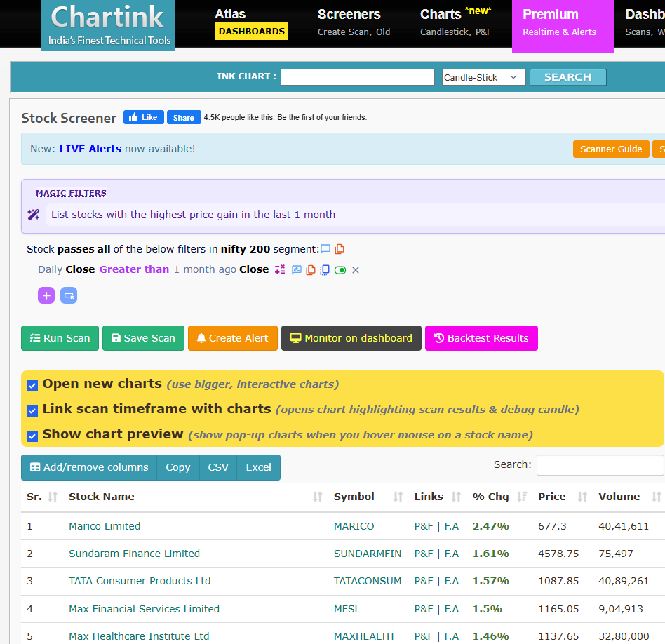Open the Candle-Stick chart type dropdown
Image resolution: width=665 pixels, height=644 pixels.
click(483, 77)
